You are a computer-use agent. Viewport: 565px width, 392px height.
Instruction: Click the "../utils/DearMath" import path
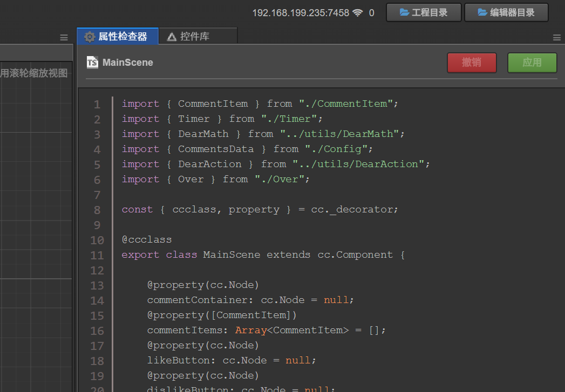point(339,134)
